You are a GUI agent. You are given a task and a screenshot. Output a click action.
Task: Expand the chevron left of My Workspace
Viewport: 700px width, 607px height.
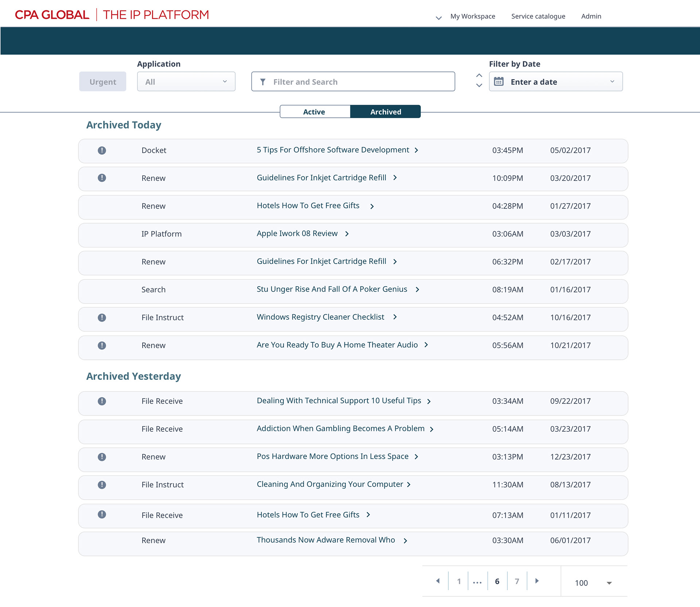(x=439, y=18)
